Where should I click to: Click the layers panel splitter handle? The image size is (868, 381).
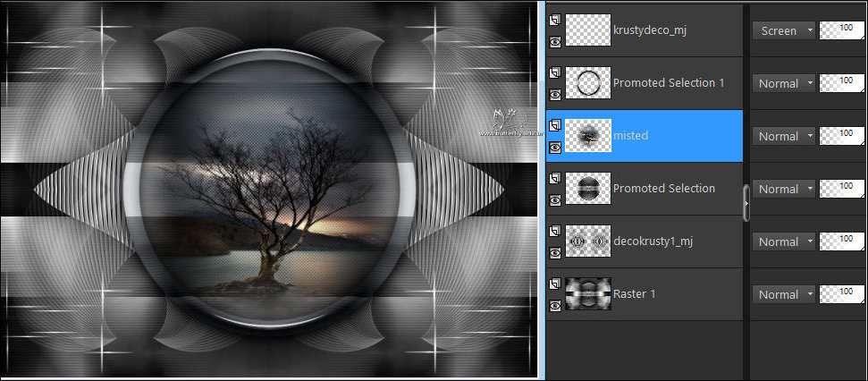tap(746, 202)
